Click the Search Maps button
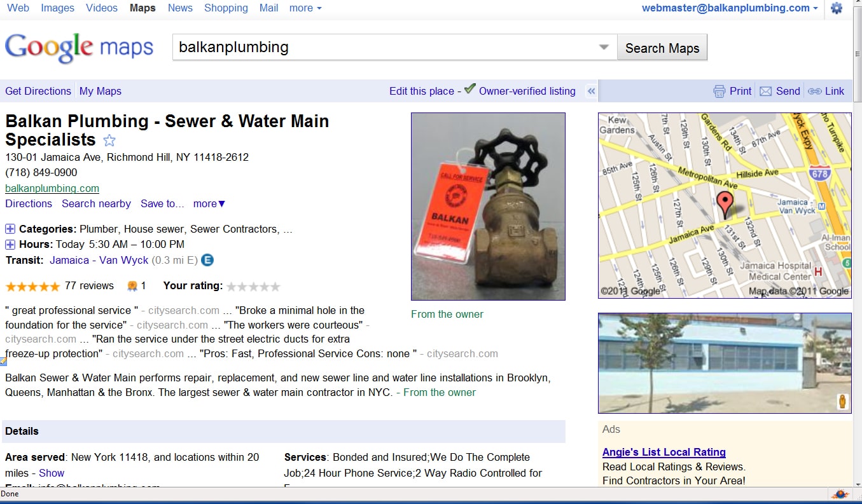 pos(662,48)
